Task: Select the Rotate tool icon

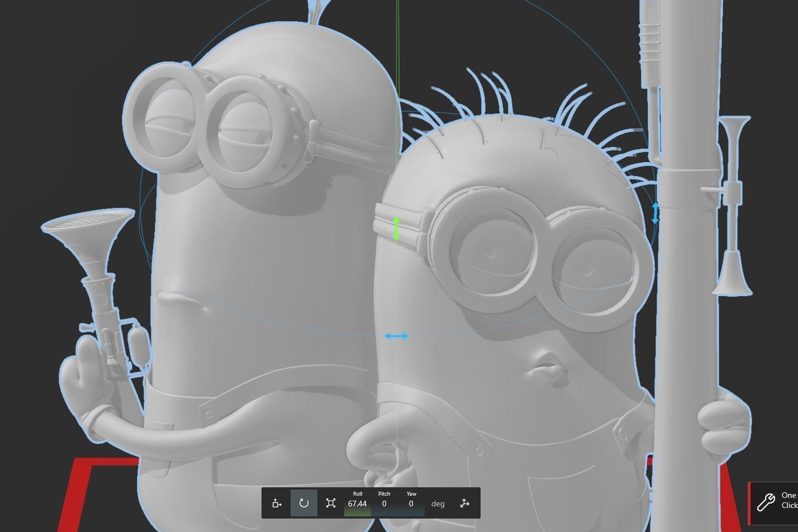Action: [x=303, y=503]
